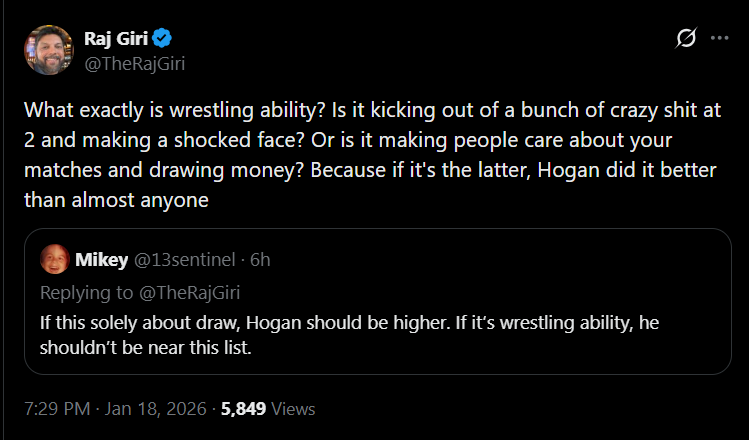Open the Mikey display name link
749x440 pixels.
pyautogui.click(x=101, y=260)
